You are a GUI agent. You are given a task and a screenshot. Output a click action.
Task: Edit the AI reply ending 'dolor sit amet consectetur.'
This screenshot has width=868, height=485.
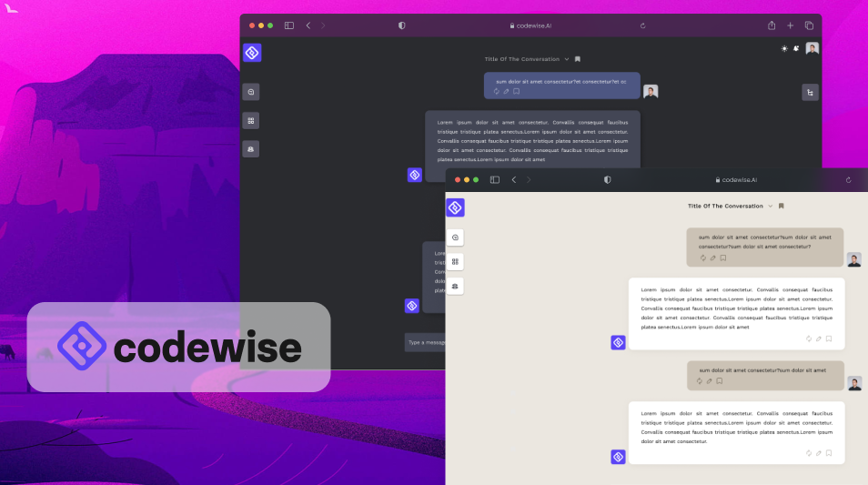819,453
